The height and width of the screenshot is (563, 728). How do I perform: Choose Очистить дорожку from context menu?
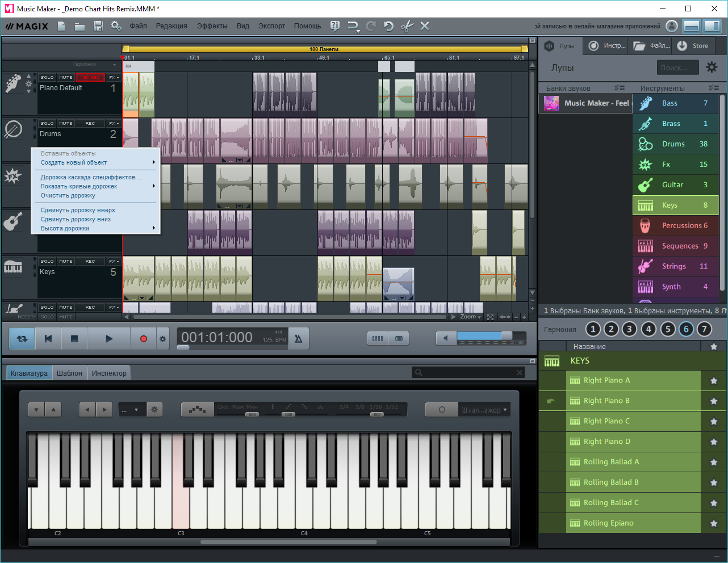(68, 195)
